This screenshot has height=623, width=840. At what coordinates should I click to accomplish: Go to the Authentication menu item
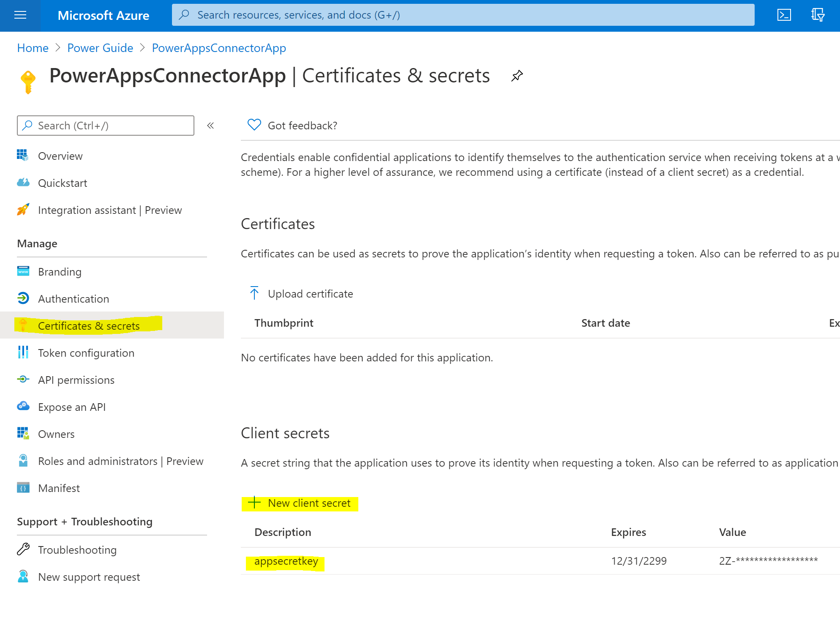[74, 299]
